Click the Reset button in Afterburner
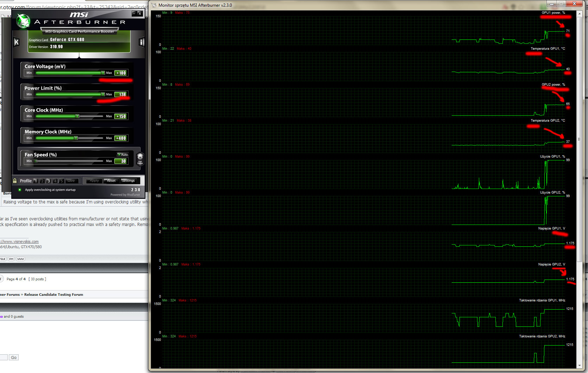 pos(111,181)
